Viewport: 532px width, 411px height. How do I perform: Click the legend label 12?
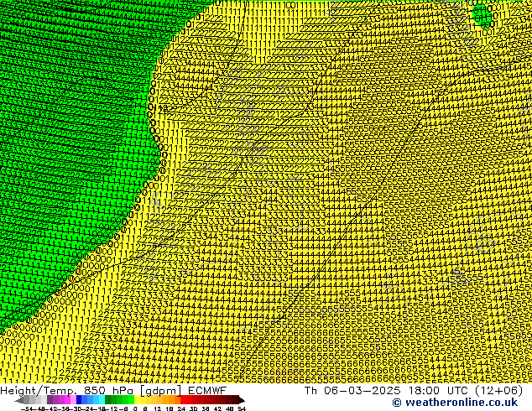pos(158,408)
